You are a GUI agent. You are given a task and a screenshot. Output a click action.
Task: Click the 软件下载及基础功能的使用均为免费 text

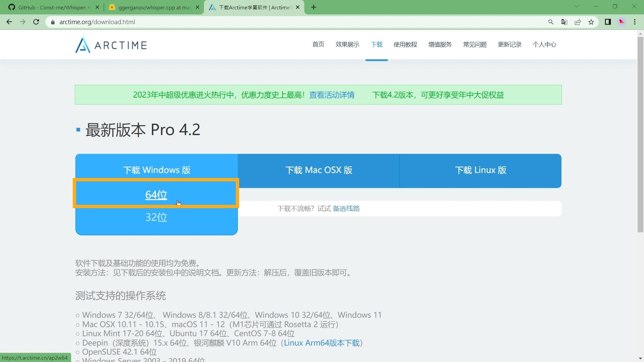coord(138,263)
